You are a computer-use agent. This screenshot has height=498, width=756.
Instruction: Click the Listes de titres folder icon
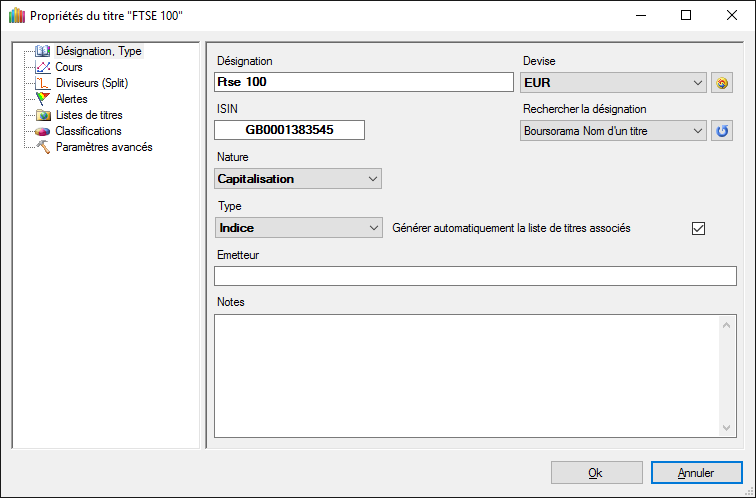(43, 115)
